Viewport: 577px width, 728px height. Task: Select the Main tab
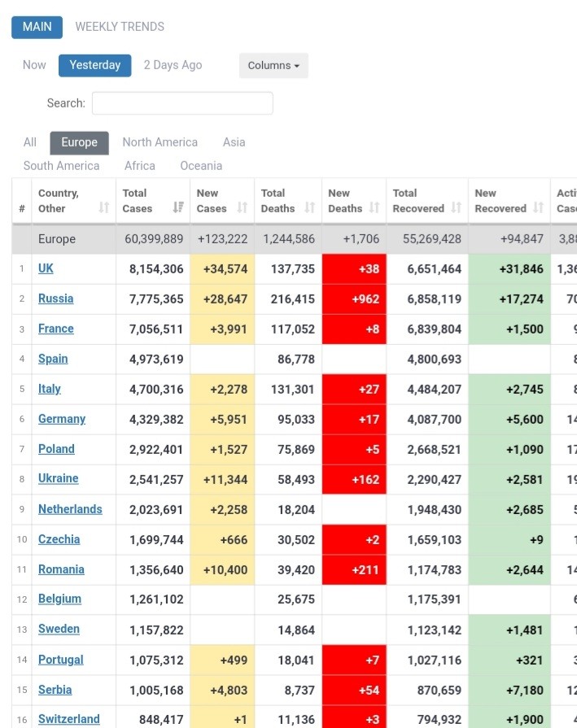[37, 27]
